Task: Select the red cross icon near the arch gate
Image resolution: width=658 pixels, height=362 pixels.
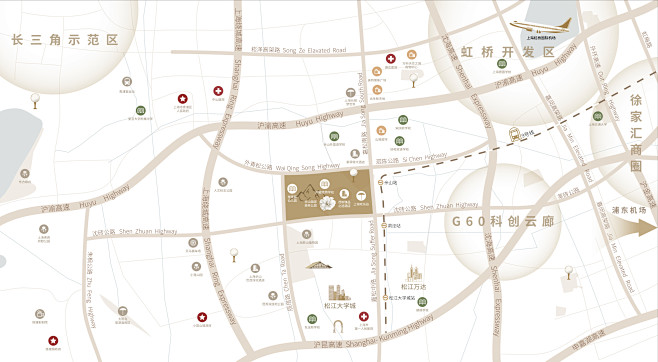Action: (364, 316)
